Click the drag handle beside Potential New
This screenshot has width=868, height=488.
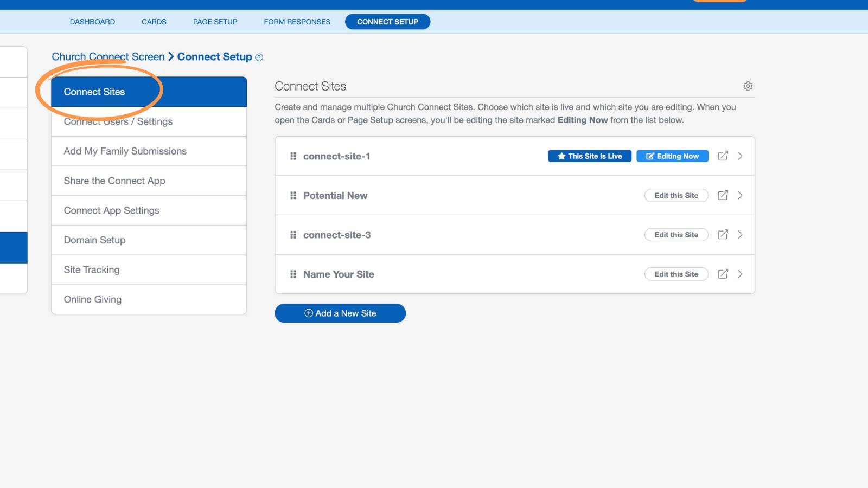pyautogui.click(x=293, y=195)
